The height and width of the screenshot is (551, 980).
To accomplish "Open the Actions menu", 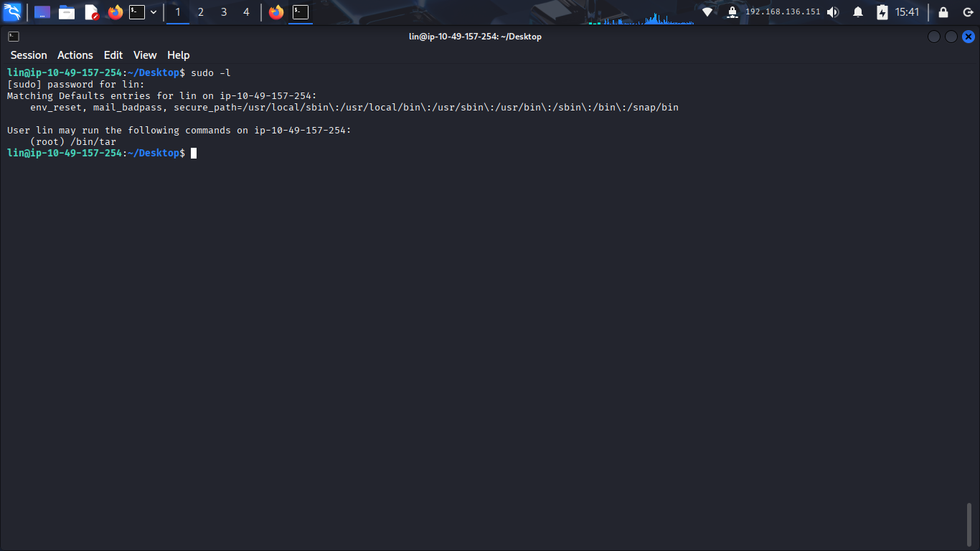I will pos(75,55).
